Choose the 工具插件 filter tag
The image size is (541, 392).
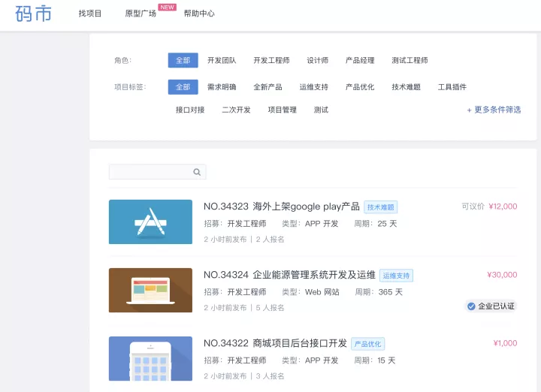point(452,87)
